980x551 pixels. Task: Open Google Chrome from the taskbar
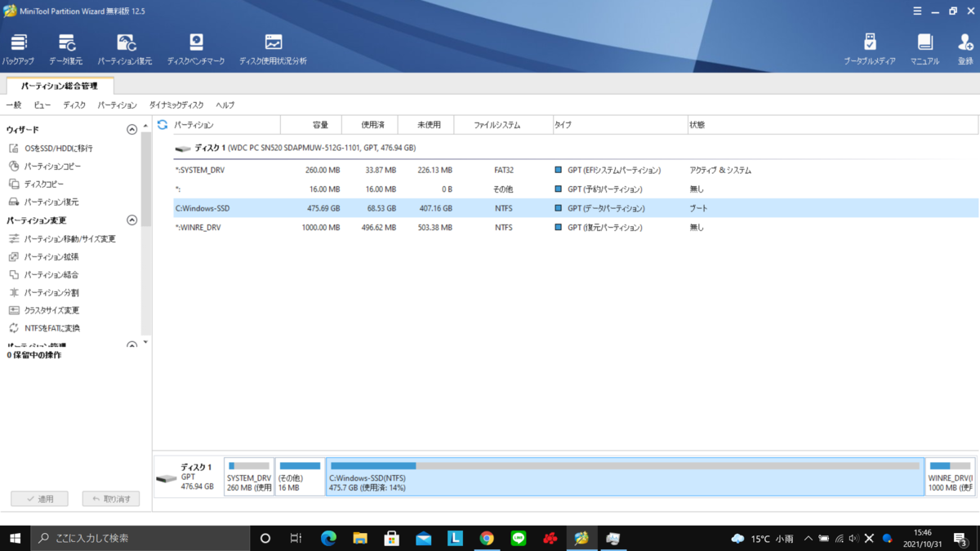click(488, 538)
